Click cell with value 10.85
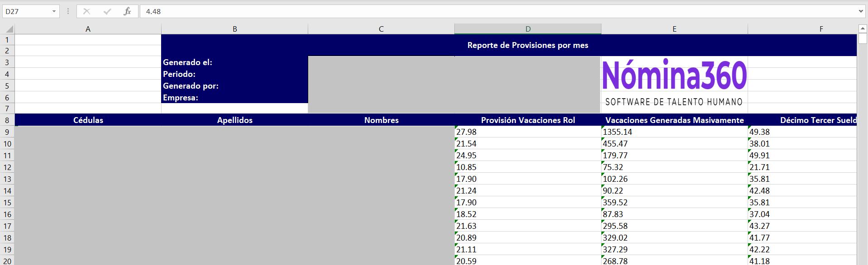Screen dimensions: 868x265 coord(528,167)
